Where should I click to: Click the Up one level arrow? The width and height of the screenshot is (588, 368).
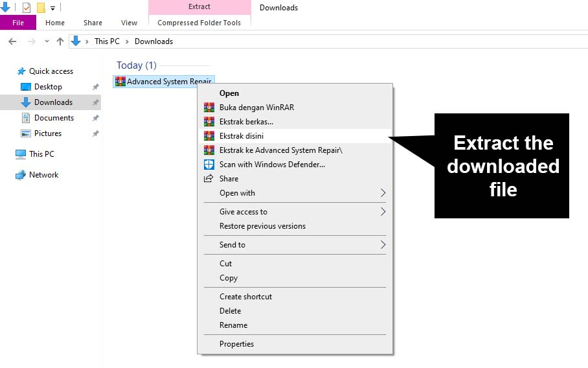coord(60,41)
